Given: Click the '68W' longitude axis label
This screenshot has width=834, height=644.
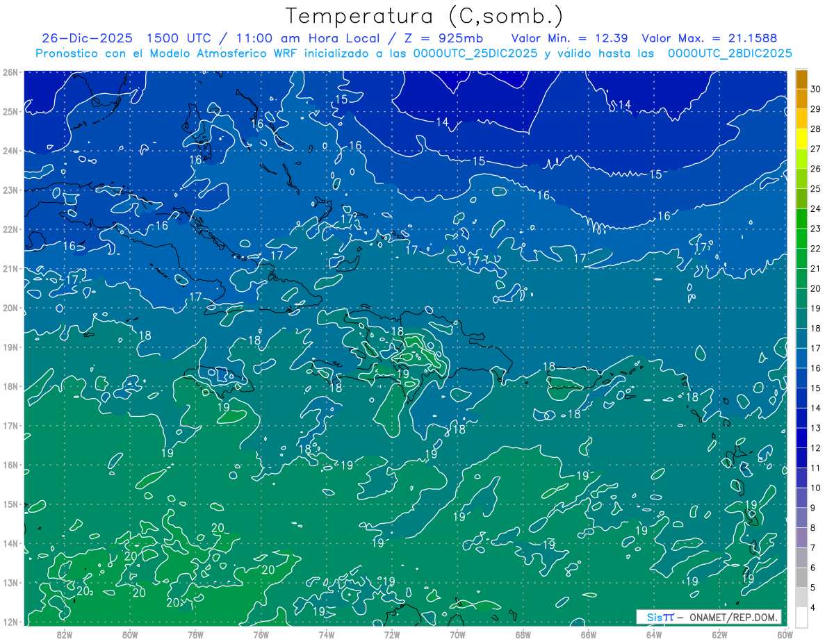Looking at the screenshot, I should click(523, 634).
